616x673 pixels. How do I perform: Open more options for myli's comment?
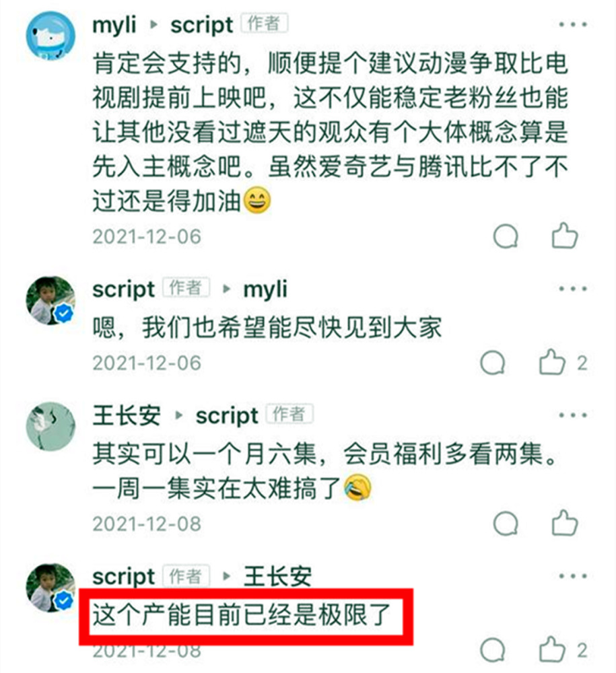573,24
